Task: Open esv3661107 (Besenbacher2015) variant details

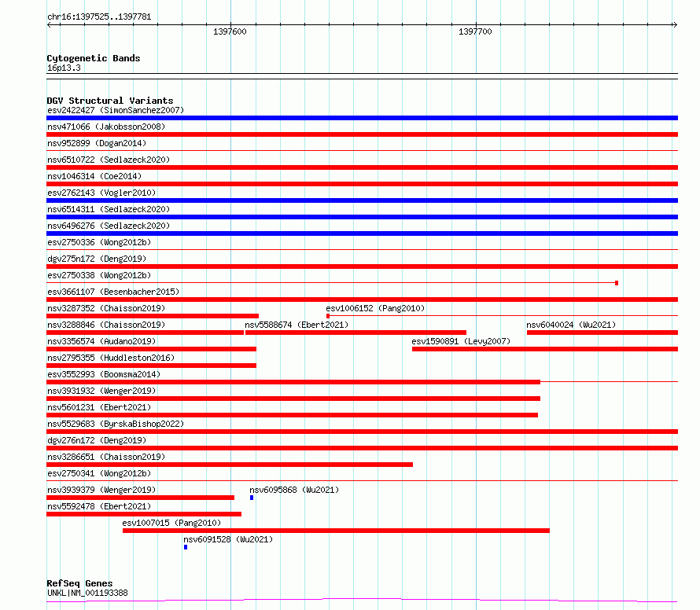Action: pyautogui.click(x=113, y=292)
